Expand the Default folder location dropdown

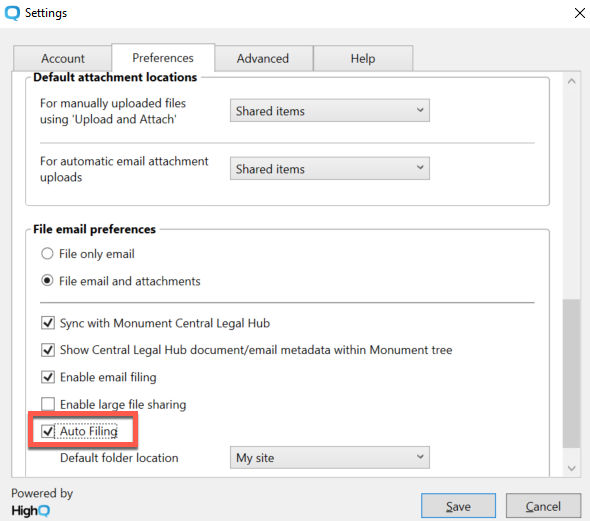coord(330,457)
